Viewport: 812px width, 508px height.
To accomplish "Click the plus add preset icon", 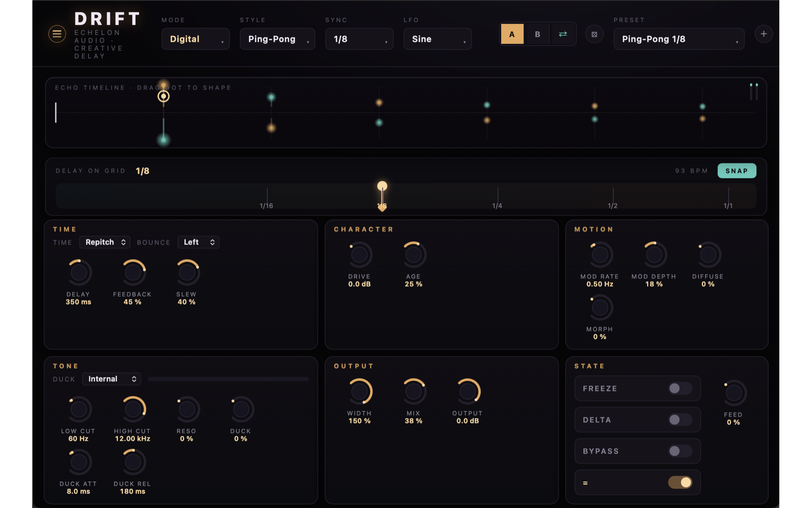I will coord(763,34).
